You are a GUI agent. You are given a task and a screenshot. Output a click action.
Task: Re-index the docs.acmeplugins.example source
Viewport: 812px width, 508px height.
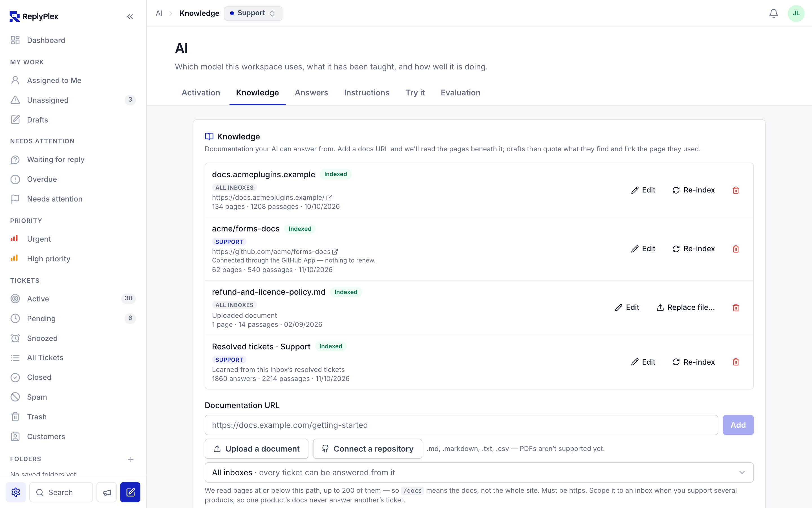click(x=694, y=190)
